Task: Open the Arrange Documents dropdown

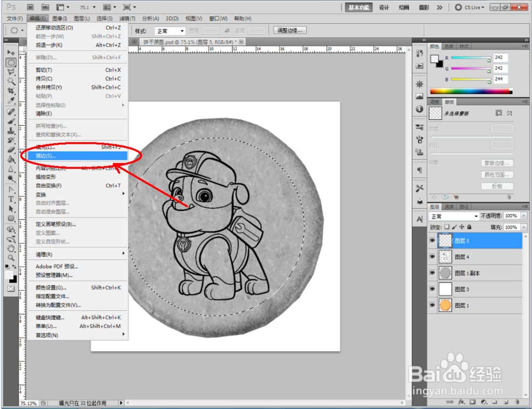Action: click(x=110, y=7)
